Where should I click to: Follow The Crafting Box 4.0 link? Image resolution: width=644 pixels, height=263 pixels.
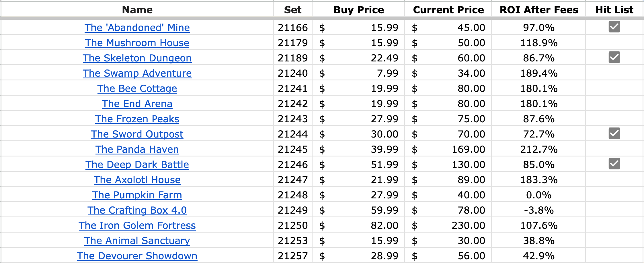[137, 210]
